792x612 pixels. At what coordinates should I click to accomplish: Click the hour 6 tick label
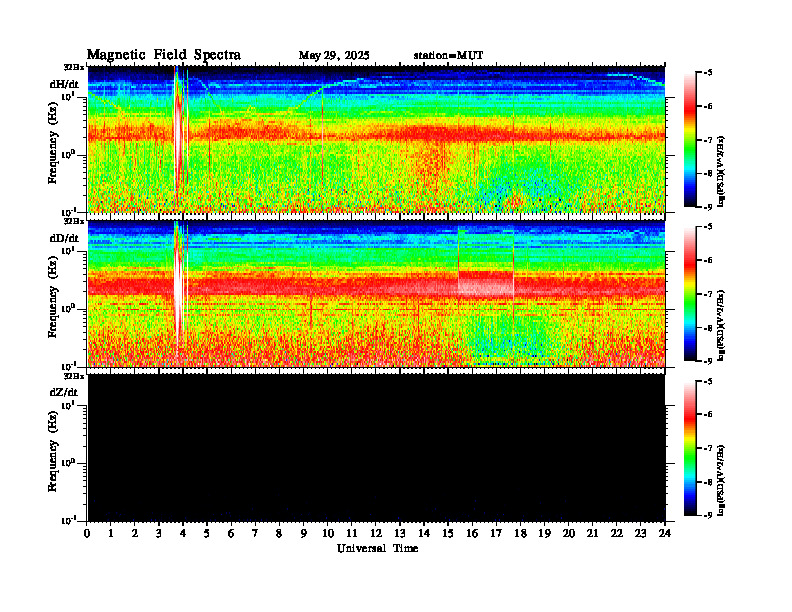click(x=231, y=533)
